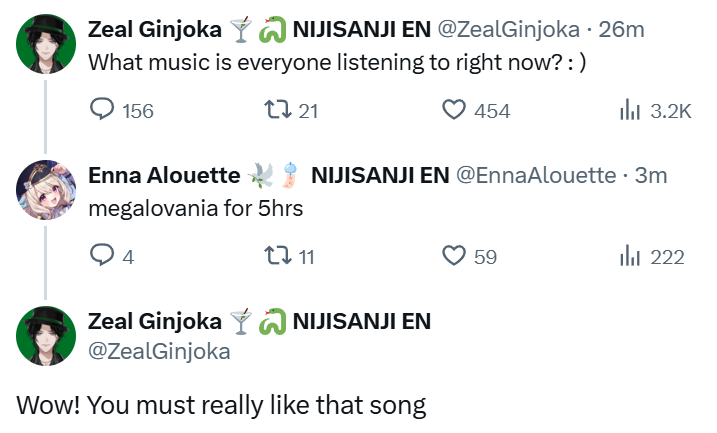Reply to Zeal's music question tweet
717x433 pixels.
coord(103,111)
